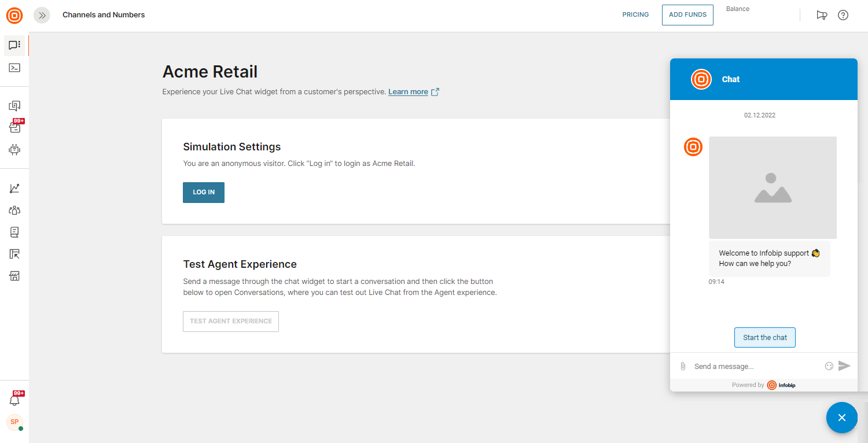Click the ADD FUNDS button
This screenshot has height=443, width=868.
[x=687, y=15]
